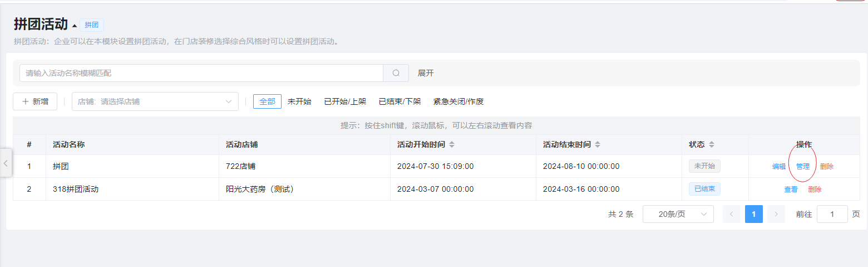Viewport: 868px width, 267px height.
Task: Select the 已开始/上架 filter tab
Action: coord(345,101)
